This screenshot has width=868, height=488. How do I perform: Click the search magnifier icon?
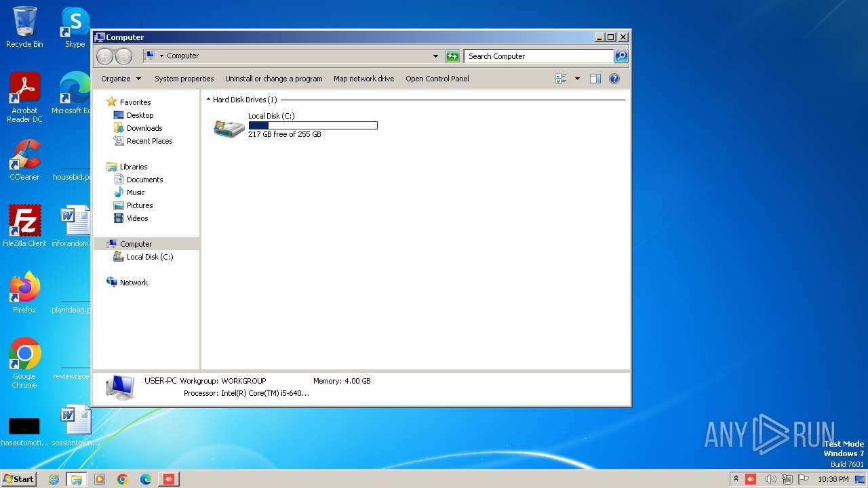(621, 56)
